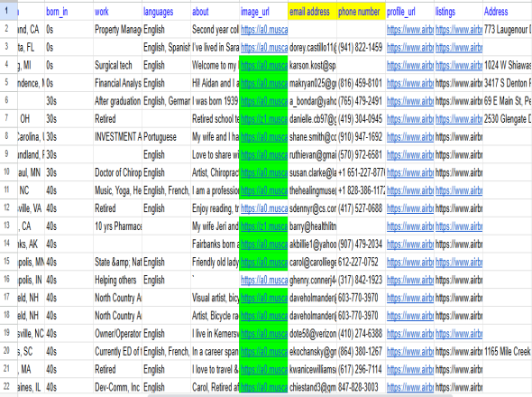Viewport: 532px width, 397px height.
Task: Select Doctor of Chiropractic work cell
Action: coord(118,172)
